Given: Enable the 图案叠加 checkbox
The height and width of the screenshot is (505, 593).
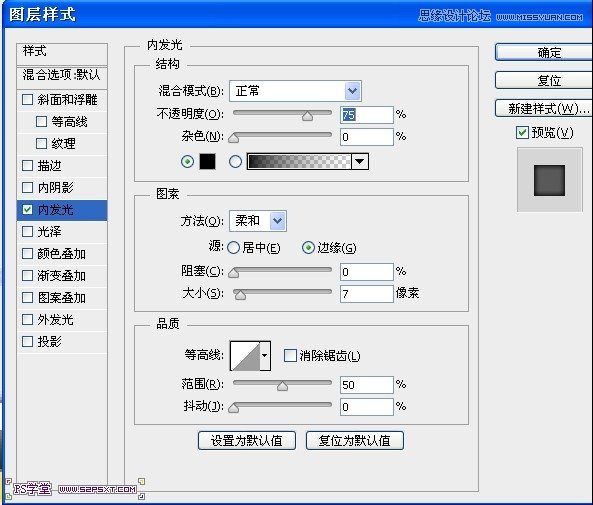Looking at the screenshot, I should tap(28, 298).
